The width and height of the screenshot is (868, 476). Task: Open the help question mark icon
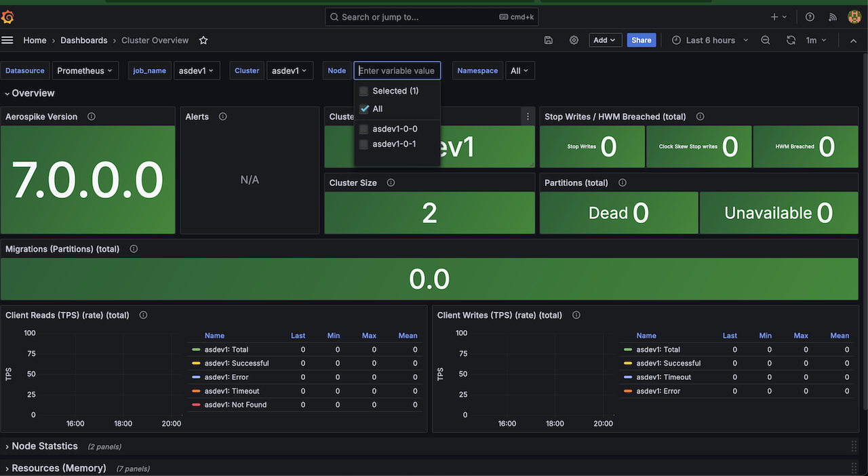(810, 17)
